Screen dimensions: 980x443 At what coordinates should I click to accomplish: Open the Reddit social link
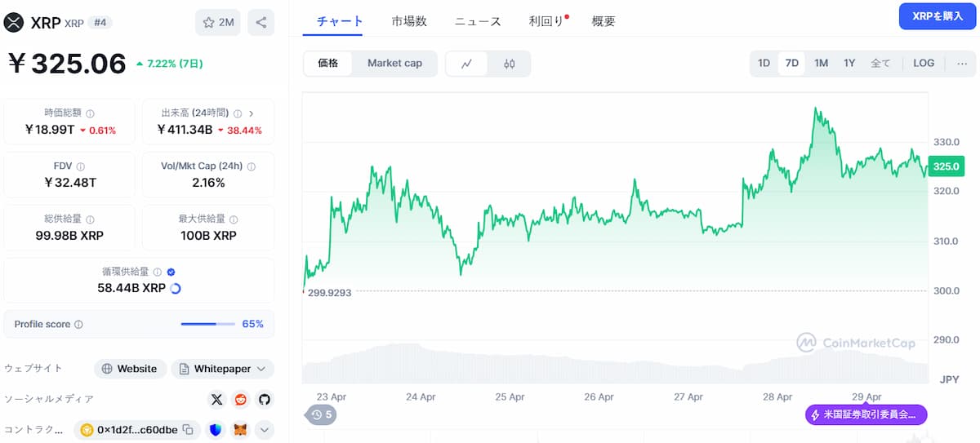pyautogui.click(x=240, y=400)
